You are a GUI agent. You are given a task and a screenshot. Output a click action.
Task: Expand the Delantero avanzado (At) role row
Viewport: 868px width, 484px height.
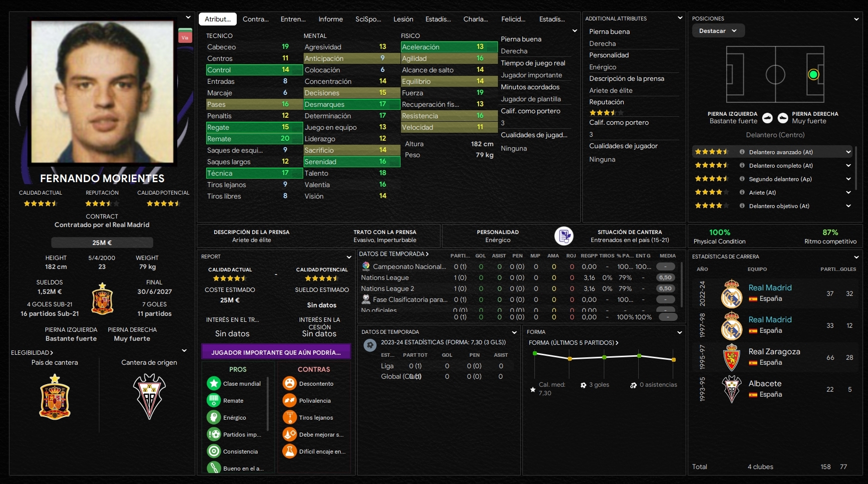click(x=849, y=152)
